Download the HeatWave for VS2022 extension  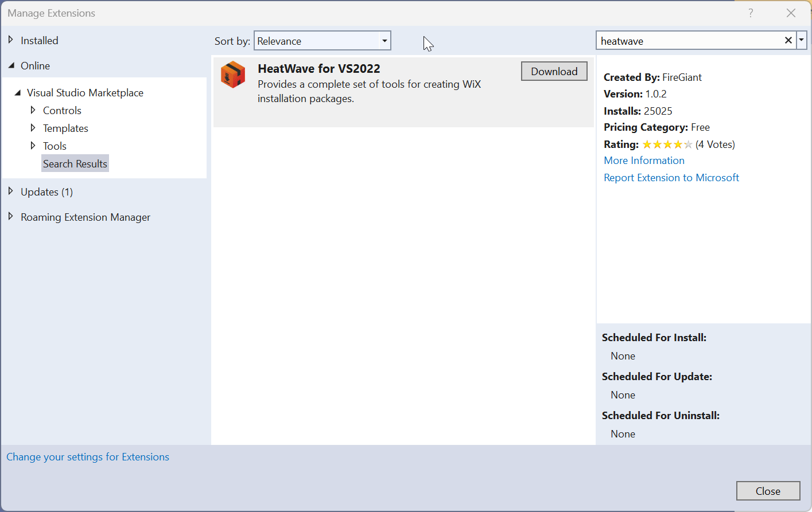tap(553, 71)
